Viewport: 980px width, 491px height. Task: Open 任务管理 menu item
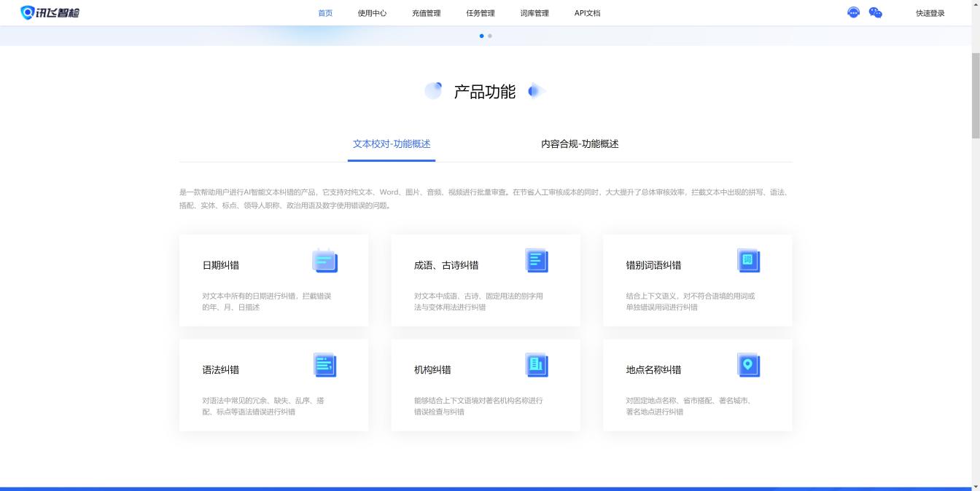(x=481, y=13)
